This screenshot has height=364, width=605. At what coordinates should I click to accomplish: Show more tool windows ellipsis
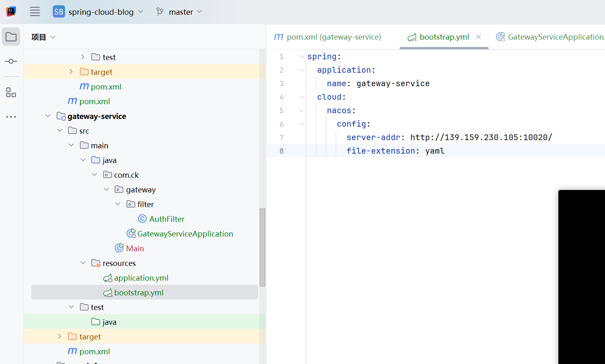click(x=11, y=117)
